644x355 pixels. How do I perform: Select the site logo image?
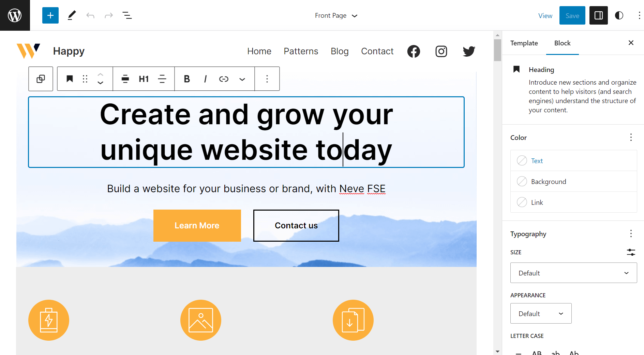(x=28, y=51)
